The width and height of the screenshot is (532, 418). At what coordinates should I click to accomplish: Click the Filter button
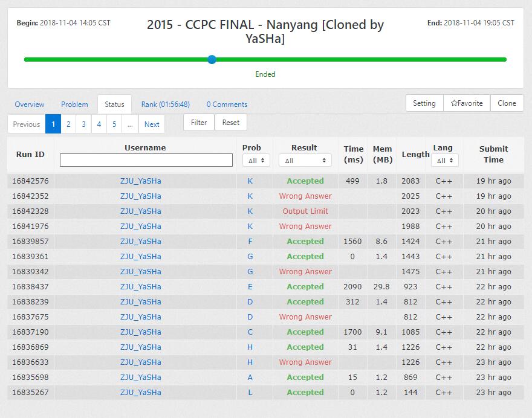tap(199, 123)
